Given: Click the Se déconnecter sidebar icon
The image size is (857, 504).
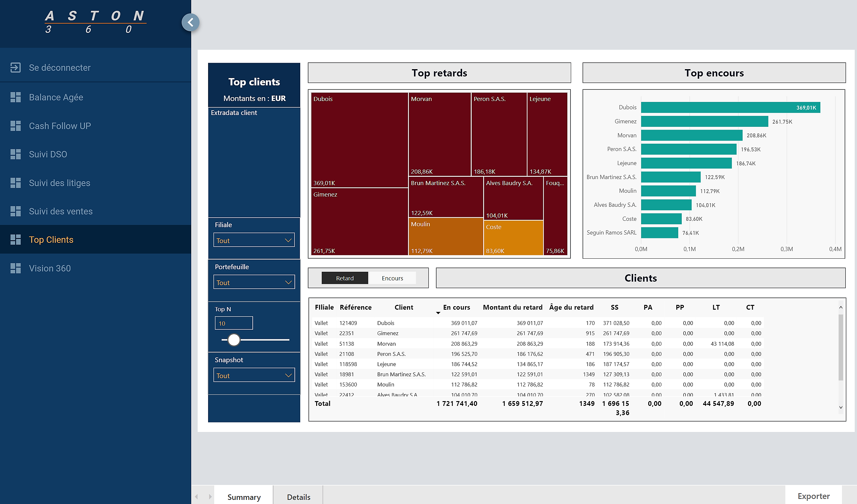Looking at the screenshot, I should (x=16, y=67).
